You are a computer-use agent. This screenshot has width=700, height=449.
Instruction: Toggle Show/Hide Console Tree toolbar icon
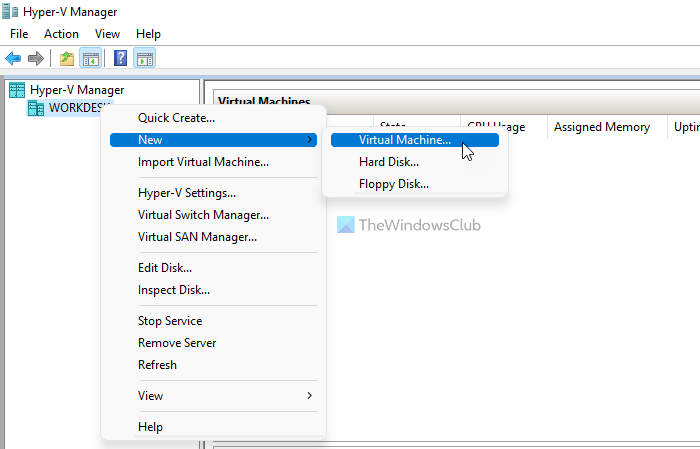[91, 58]
